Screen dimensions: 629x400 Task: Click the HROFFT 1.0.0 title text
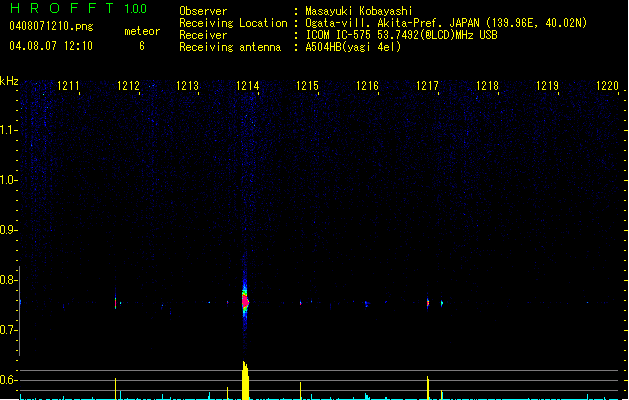point(78,8)
